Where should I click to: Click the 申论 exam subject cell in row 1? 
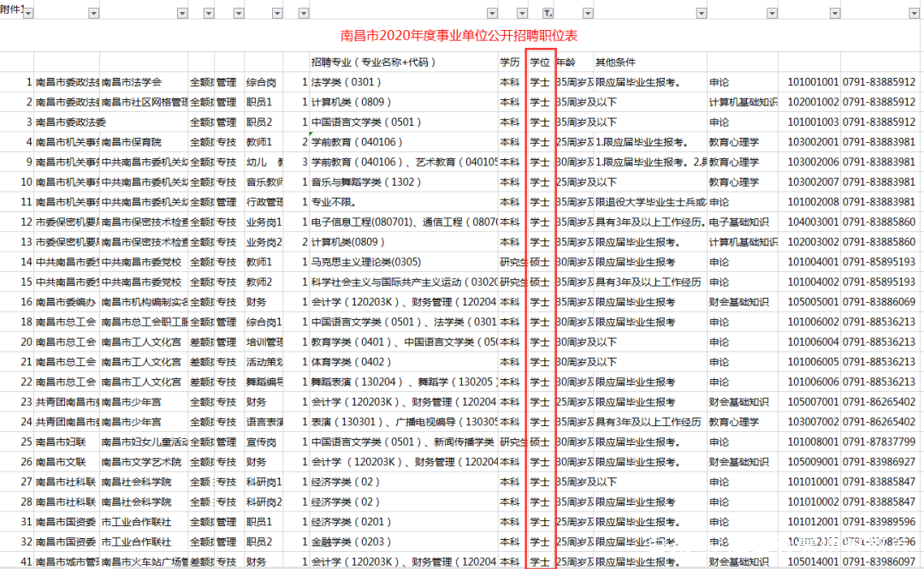pyautogui.click(x=719, y=81)
